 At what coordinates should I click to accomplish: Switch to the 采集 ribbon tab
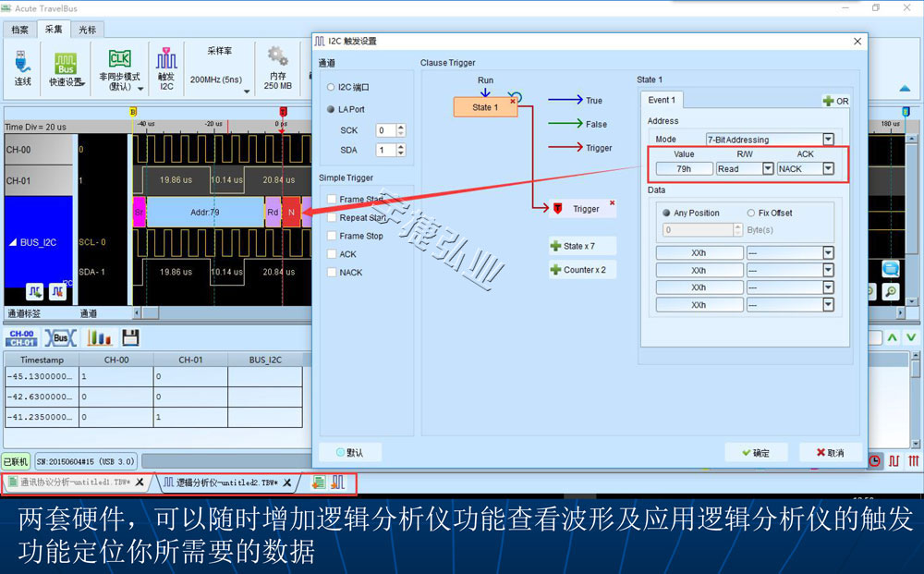pyautogui.click(x=54, y=29)
